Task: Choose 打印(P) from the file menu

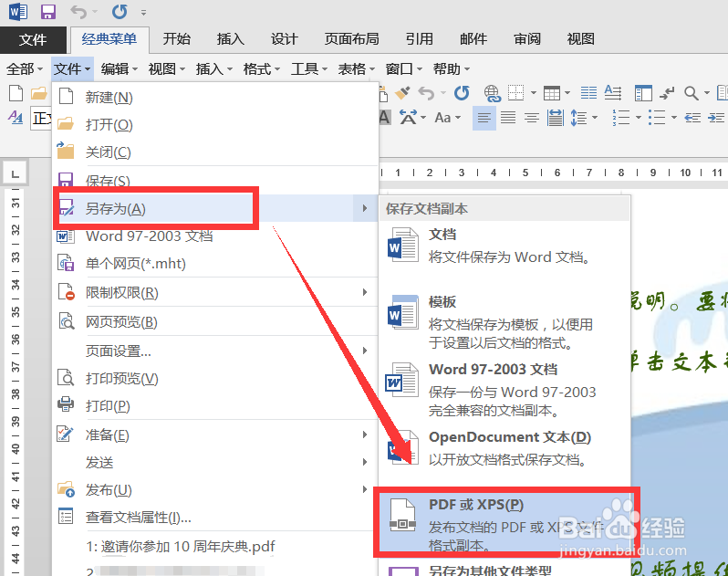Action: (215, 406)
